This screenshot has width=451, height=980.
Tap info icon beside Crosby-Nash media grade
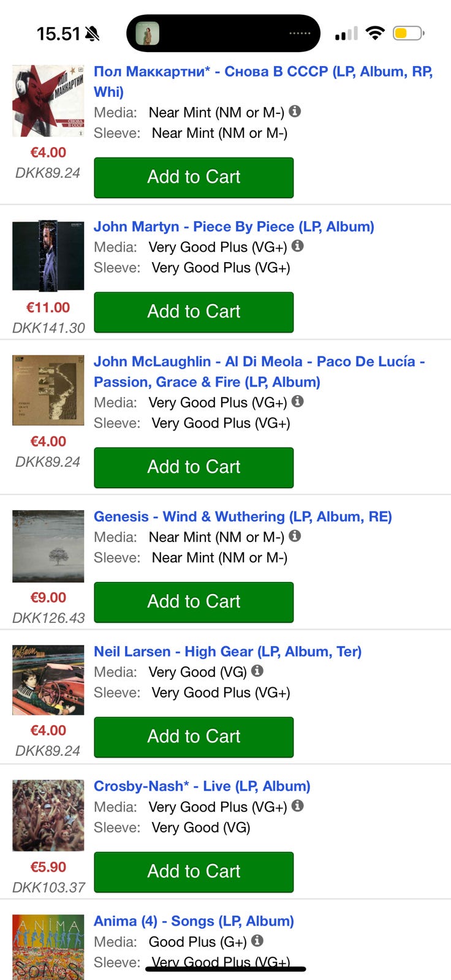pyautogui.click(x=297, y=805)
